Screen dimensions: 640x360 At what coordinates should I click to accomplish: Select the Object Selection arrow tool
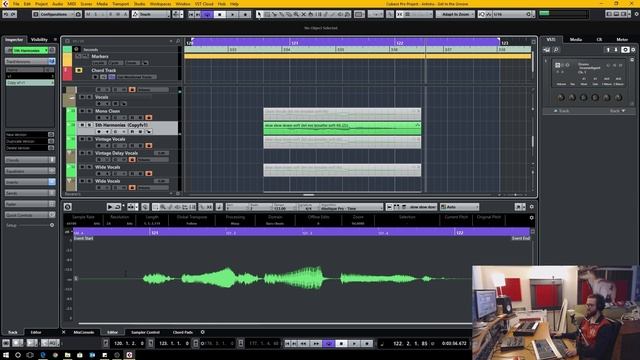(259, 14)
